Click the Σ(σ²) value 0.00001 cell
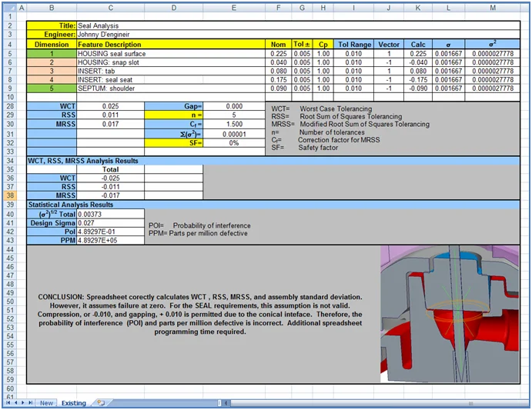The image size is (532, 410). pyautogui.click(x=234, y=135)
